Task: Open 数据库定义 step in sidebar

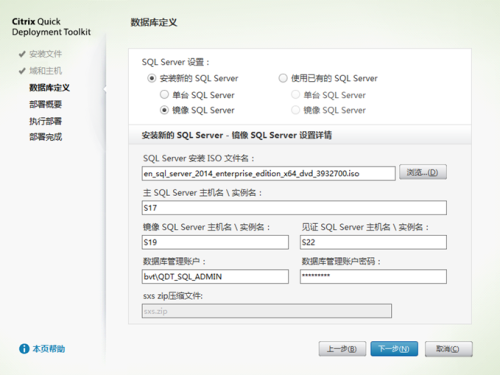Action: [x=50, y=88]
